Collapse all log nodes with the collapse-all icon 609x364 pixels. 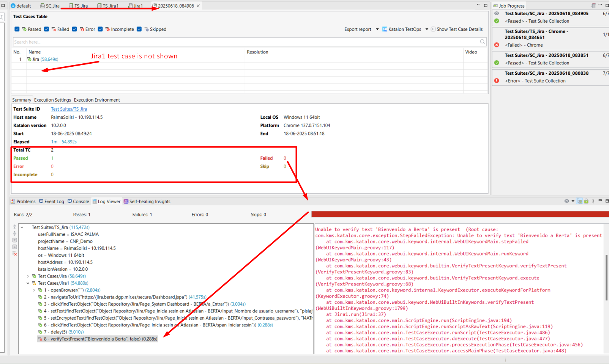pyautogui.click(x=14, y=227)
